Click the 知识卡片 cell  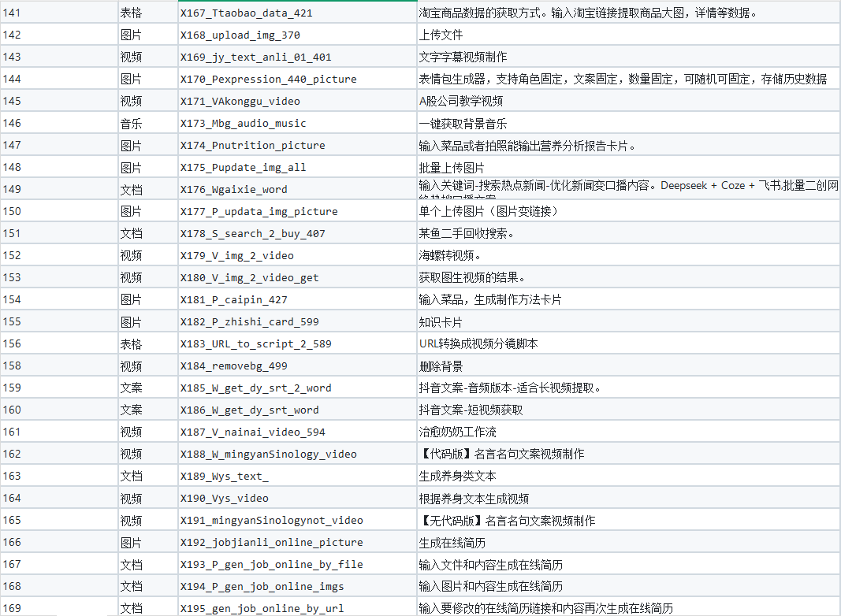point(628,321)
